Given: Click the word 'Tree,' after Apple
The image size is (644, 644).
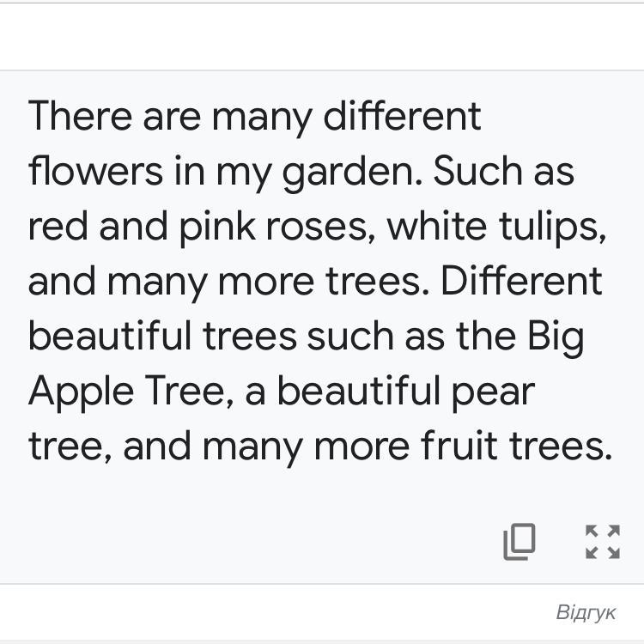Looking at the screenshot, I should (188, 392).
